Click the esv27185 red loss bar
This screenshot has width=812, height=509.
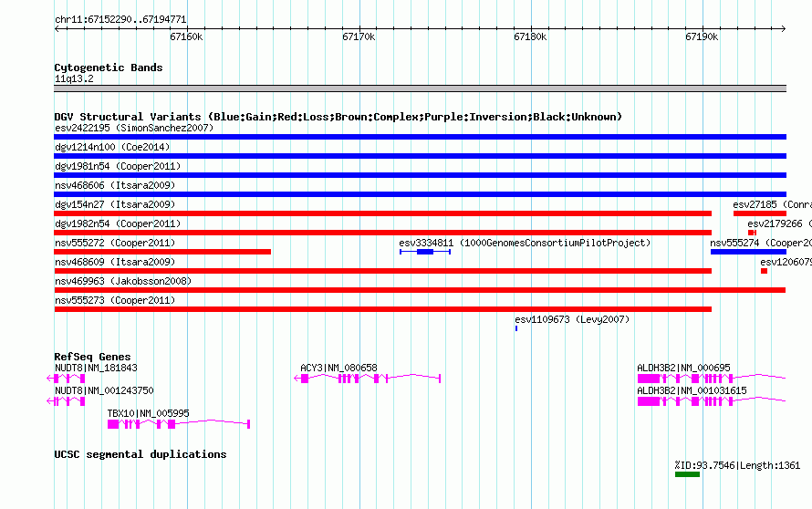point(760,213)
